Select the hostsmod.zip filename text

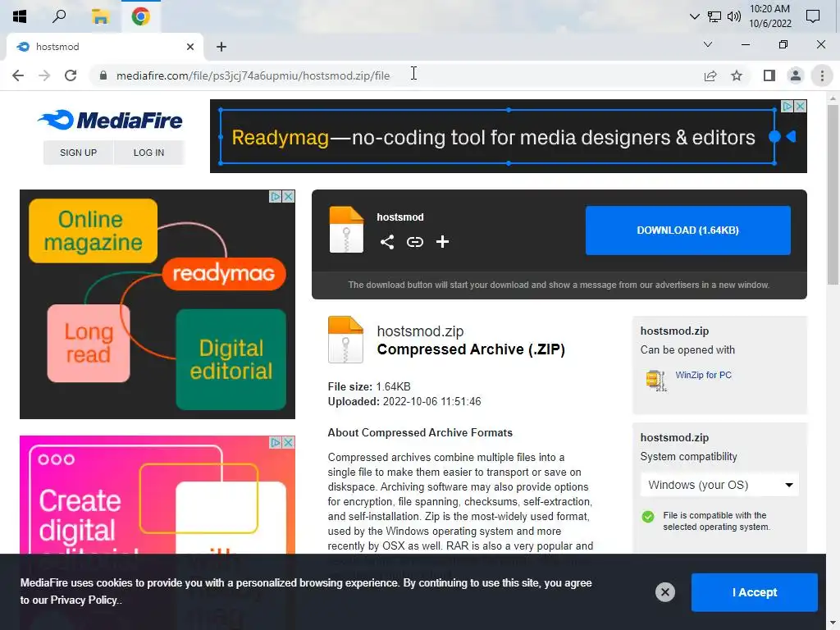tap(420, 331)
